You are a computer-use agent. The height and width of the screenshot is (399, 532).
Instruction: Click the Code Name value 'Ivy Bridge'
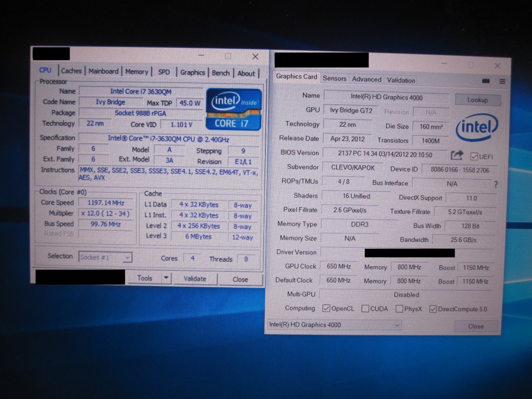(111, 102)
